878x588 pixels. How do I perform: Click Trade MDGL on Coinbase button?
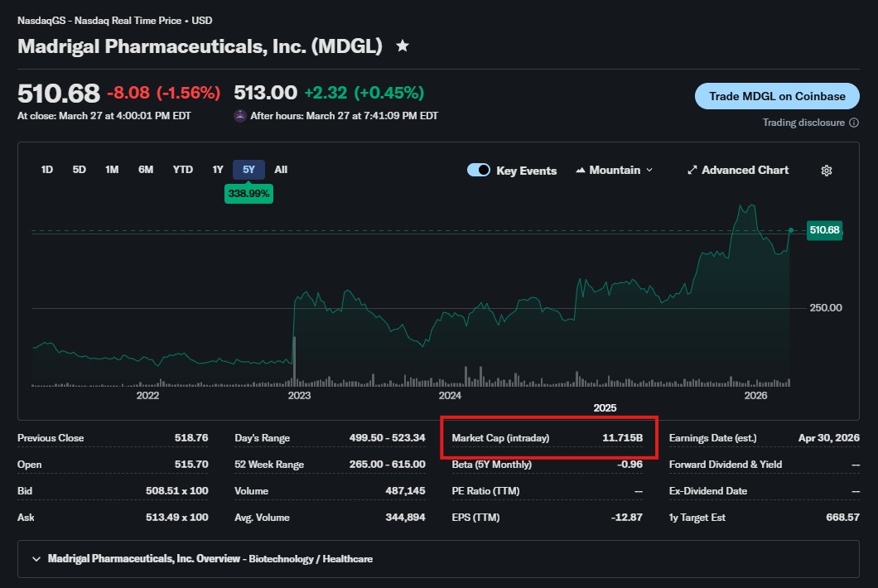pyautogui.click(x=777, y=96)
